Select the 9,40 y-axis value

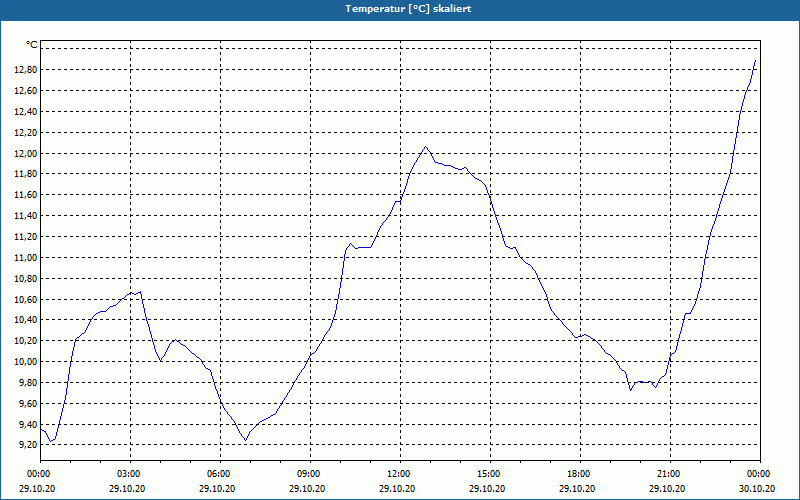(x=29, y=424)
